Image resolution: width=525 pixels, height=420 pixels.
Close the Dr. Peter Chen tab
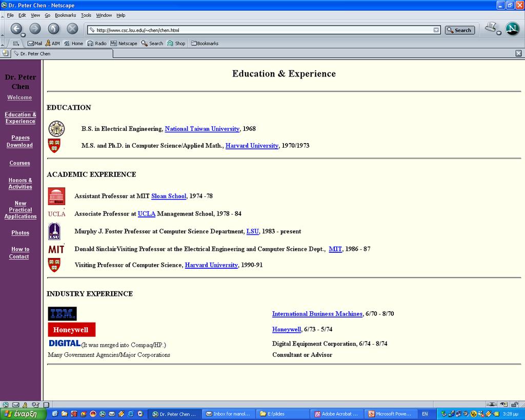[x=518, y=53]
